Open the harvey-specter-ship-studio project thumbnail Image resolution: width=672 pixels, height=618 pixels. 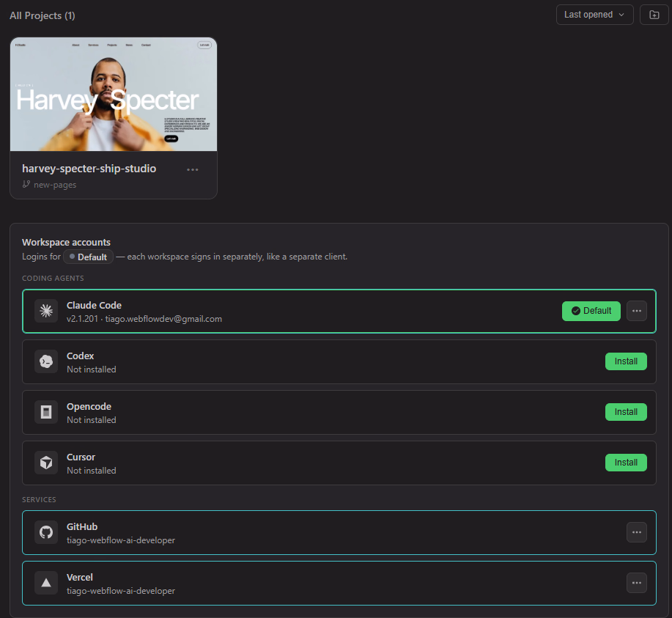tap(114, 95)
